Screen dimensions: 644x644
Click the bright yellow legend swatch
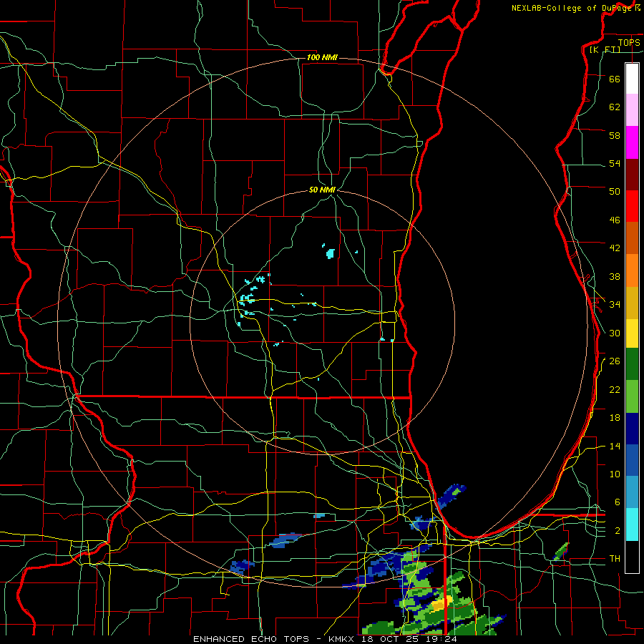coord(632,333)
